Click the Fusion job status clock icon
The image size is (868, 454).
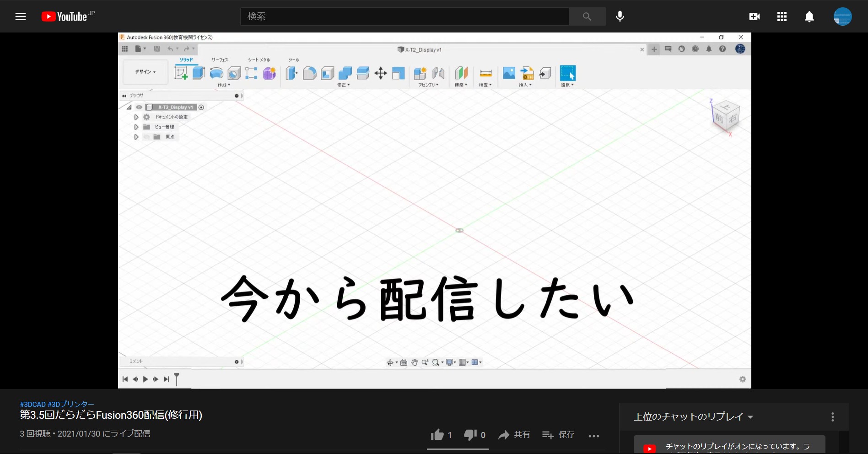coord(695,49)
